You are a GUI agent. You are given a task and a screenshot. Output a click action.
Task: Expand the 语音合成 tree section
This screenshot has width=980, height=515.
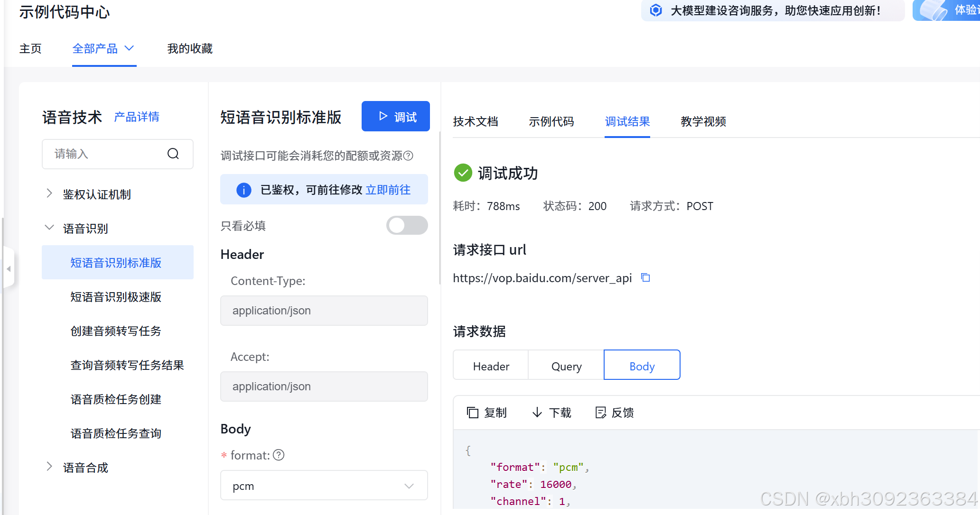point(49,467)
